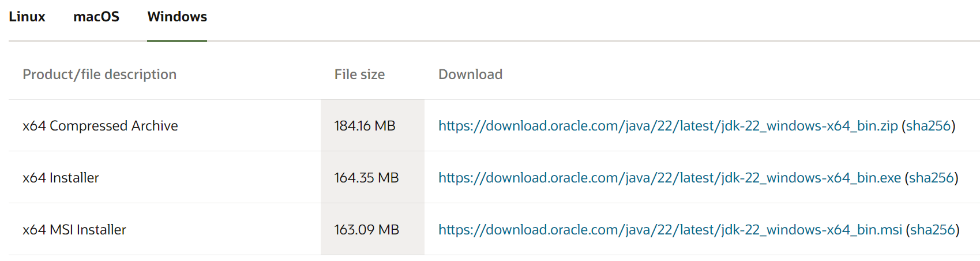Click the 184.16 MB file size cell
This screenshot has height=261, width=980.
coord(365,126)
